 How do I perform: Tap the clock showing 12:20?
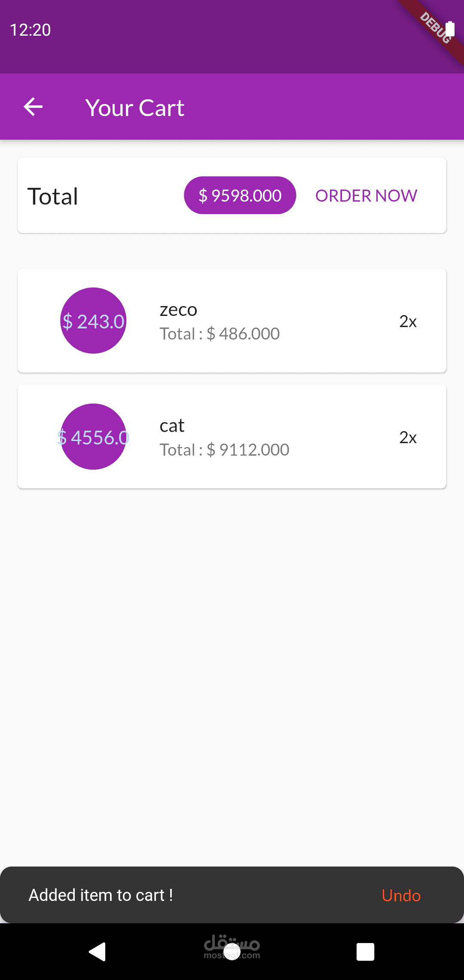pos(31,30)
